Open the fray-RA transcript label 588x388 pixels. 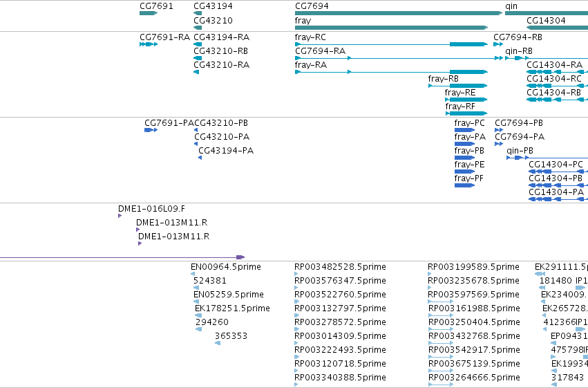click(311, 65)
